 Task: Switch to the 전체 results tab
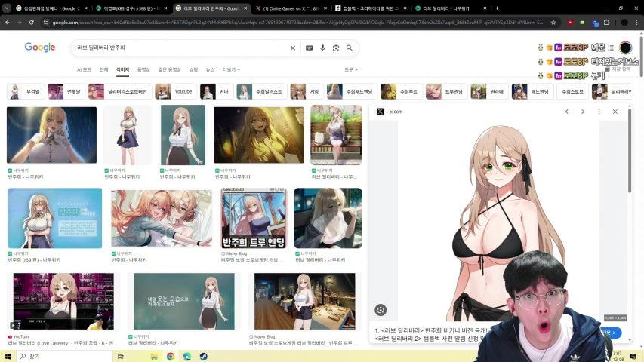104,70
